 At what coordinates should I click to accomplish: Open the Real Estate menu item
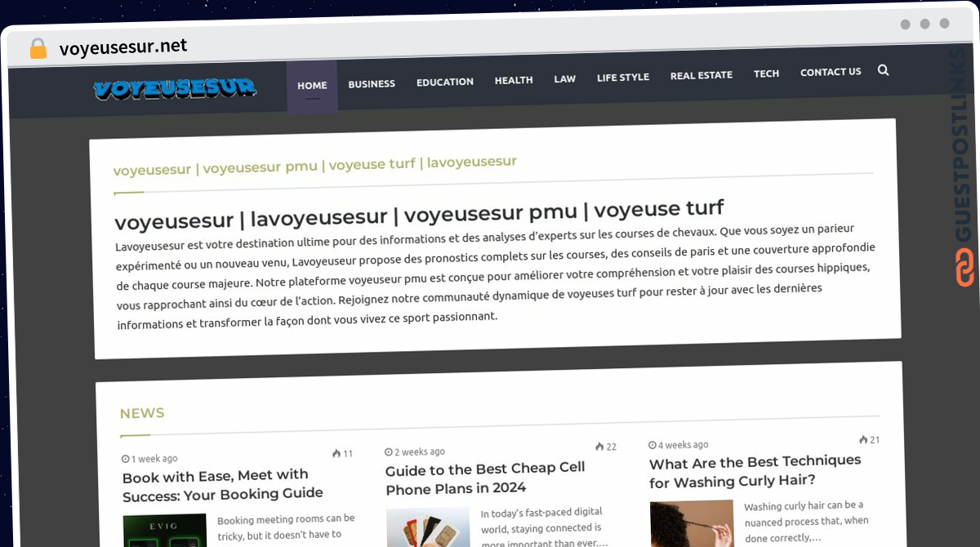coord(702,75)
